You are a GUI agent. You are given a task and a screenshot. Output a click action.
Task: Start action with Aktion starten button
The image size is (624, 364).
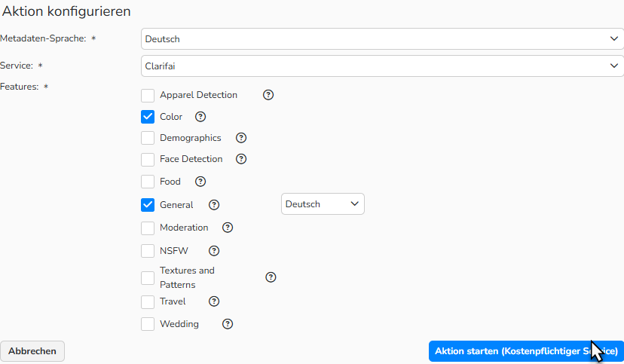point(526,351)
